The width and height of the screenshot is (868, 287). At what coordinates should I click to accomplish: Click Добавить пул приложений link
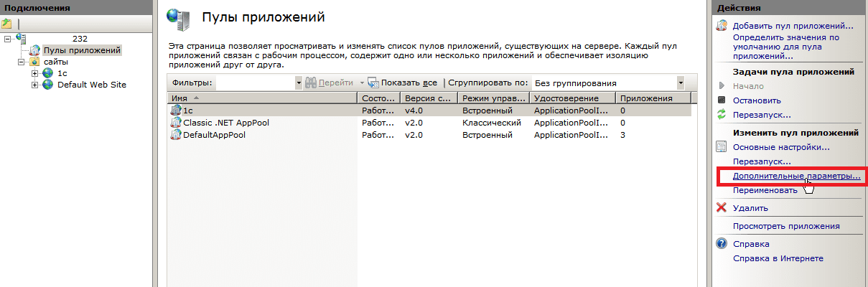[x=793, y=27]
